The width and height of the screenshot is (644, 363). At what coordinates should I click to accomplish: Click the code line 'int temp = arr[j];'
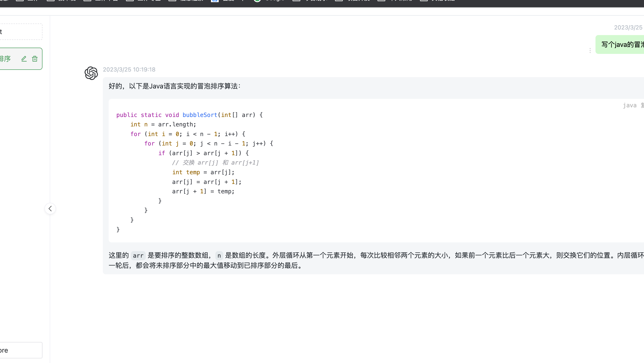203,172
